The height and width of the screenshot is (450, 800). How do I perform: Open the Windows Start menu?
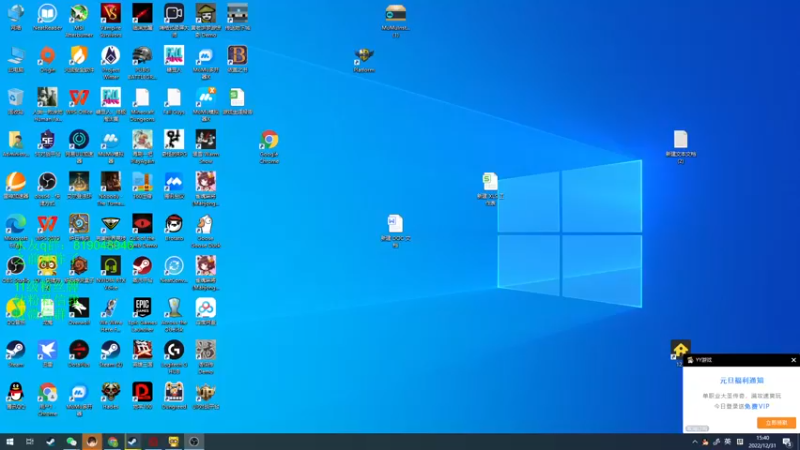pyautogui.click(x=10, y=441)
